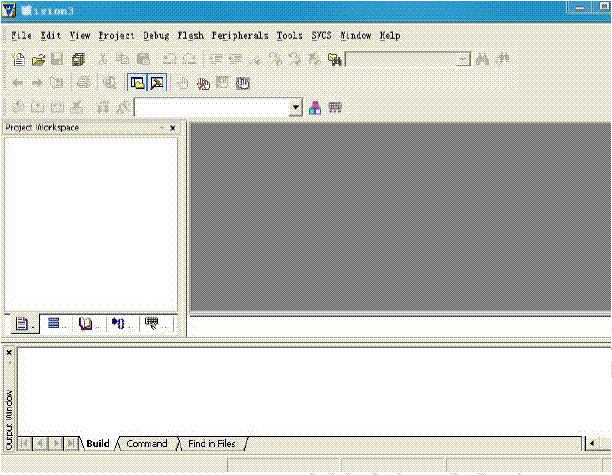Screen dimensions: 612x475
Task: Click the Start/Stop Debug Session magnifier icon
Action: [109, 83]
